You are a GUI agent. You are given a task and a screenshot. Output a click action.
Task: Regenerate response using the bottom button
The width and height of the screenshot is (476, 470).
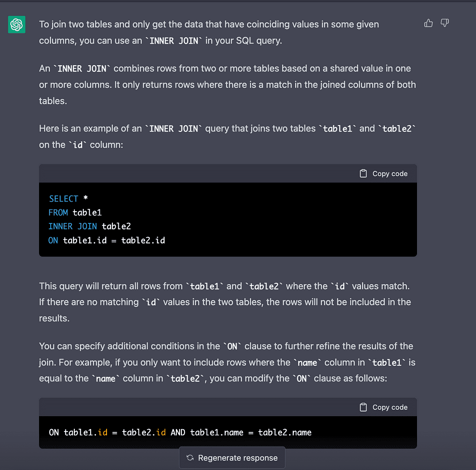(232, 458)
